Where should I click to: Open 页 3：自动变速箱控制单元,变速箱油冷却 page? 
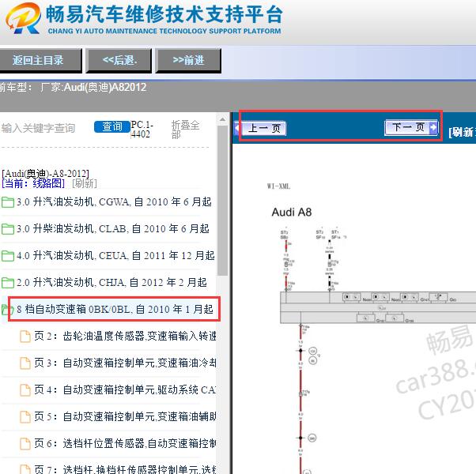[125, 363]
